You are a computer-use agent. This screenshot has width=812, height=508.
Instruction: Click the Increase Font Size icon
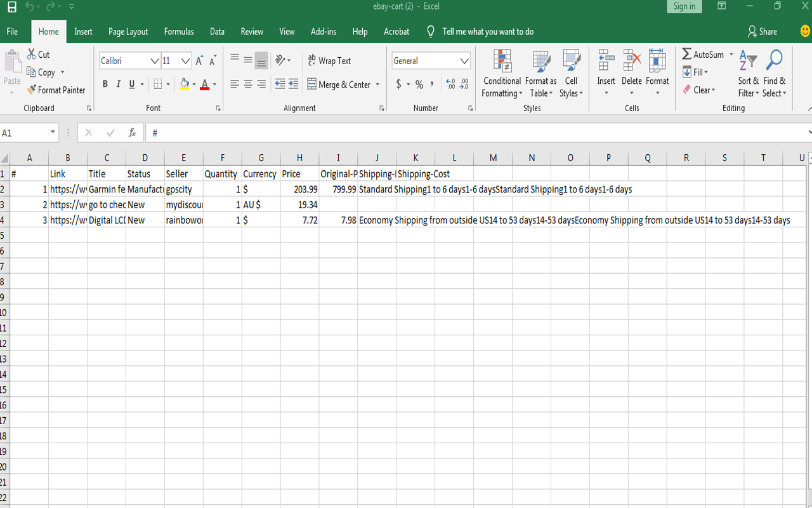200,61
